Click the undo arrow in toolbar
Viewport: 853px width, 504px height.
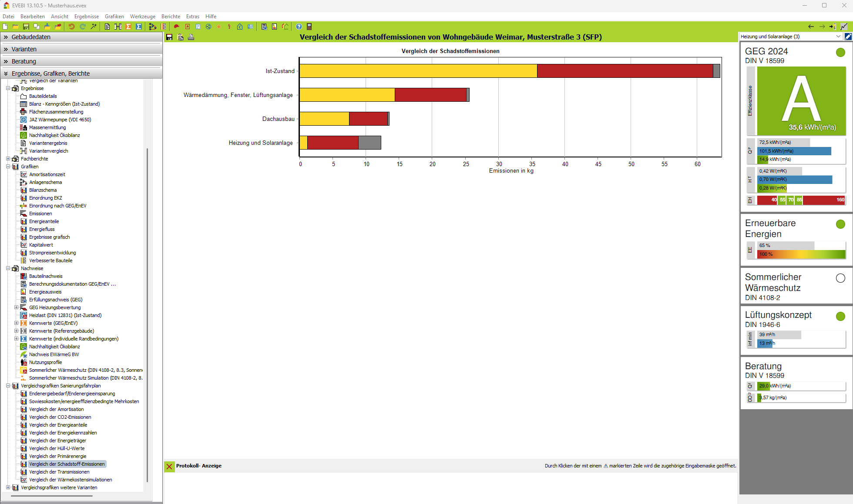(x=71, y=27)
